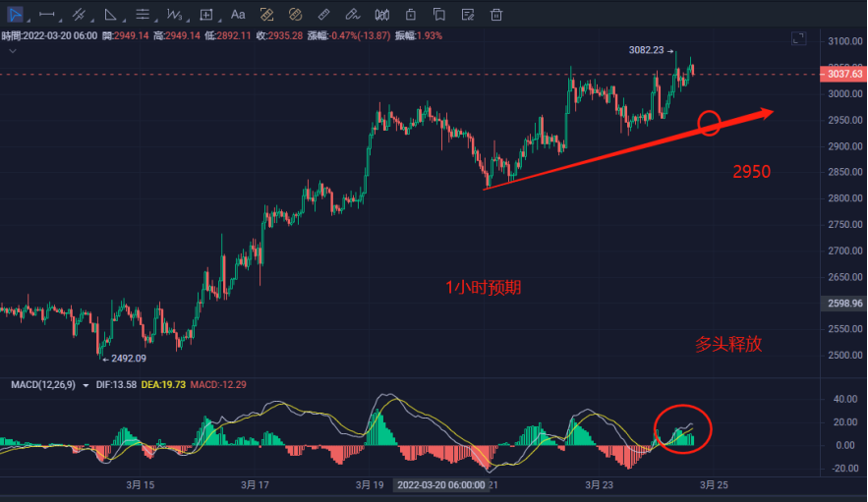Toggle magnet snap mode icon
Screen dimensions: 868x502
click(x=266, y=15)
